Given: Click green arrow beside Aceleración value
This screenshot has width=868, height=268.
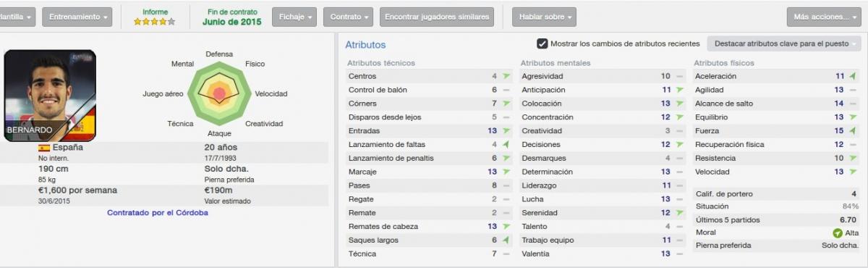Looking at the screenshot, I should [854, 76].
